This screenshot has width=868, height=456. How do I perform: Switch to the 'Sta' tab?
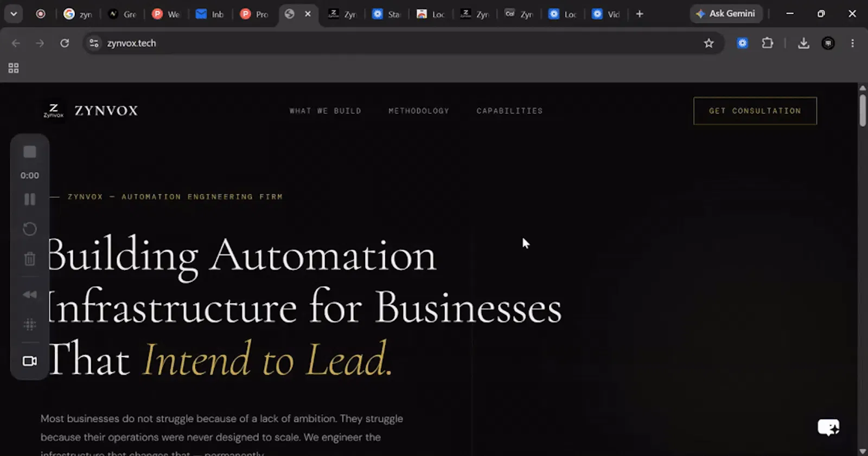coord(386,14)
